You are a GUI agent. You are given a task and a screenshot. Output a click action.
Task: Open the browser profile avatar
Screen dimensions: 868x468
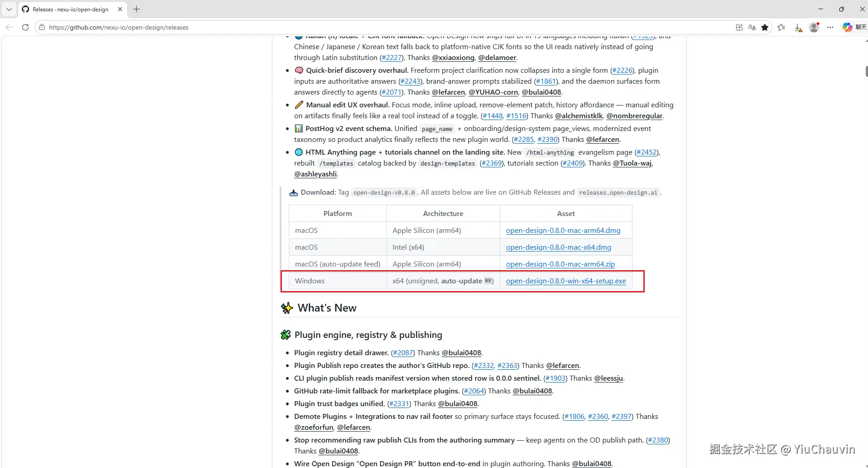tap(814, 27)
